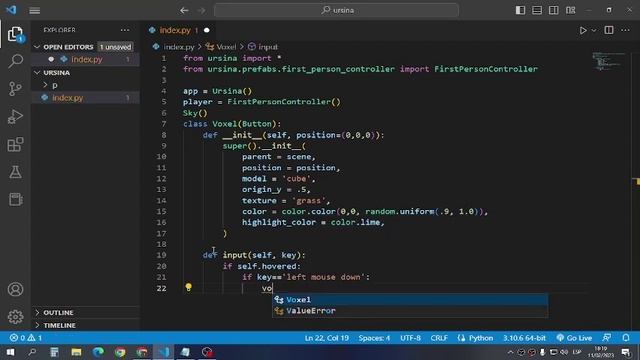Toggle the secondary side bar layout
Image resolution: width=640 pixels, height=360 pixels.
click(553, 10)
